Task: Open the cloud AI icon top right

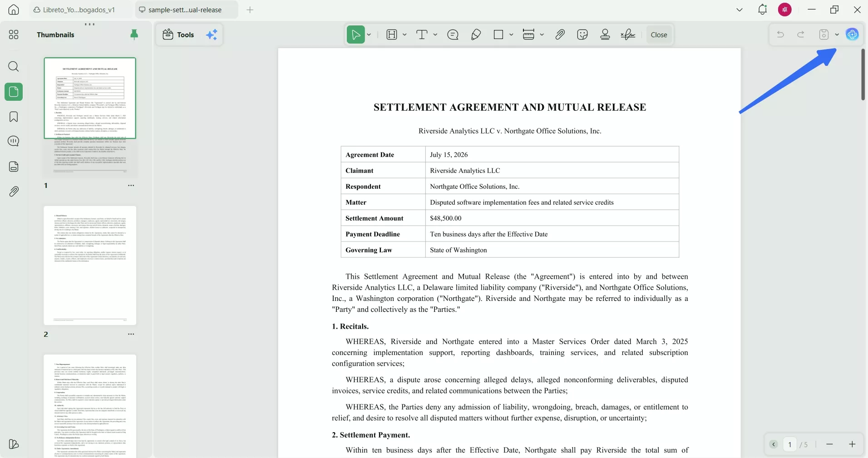Action: point(852,34)
